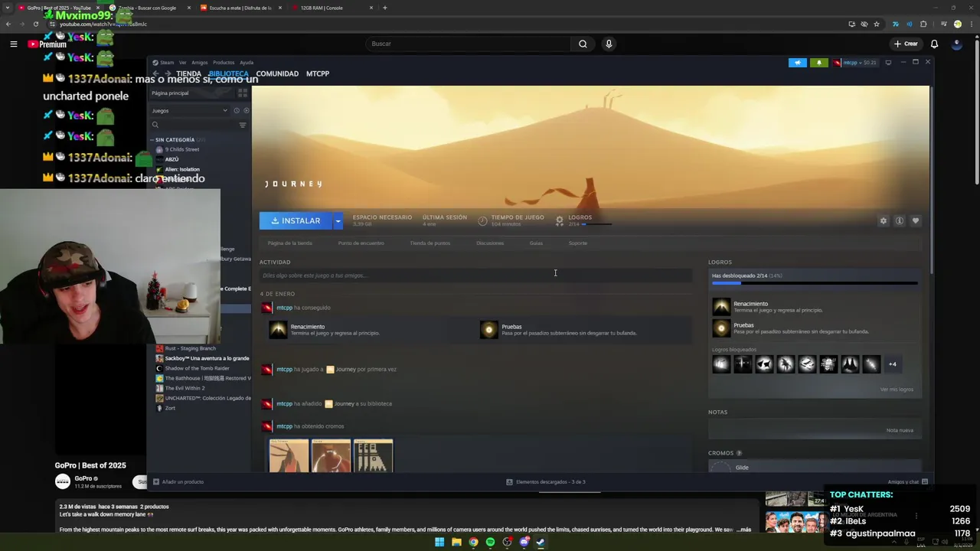Select 9 Childs Street in library list
The image size is (980, 551).
(182, 149)
